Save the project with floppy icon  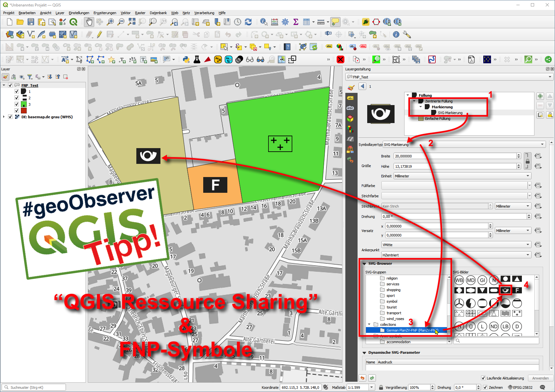(31, 22)
